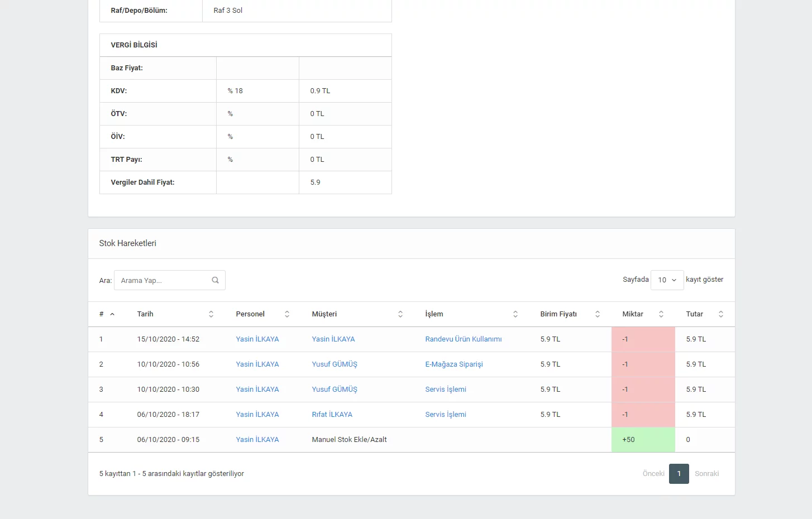Sort table by Müşteri column icon

[400, 314]
